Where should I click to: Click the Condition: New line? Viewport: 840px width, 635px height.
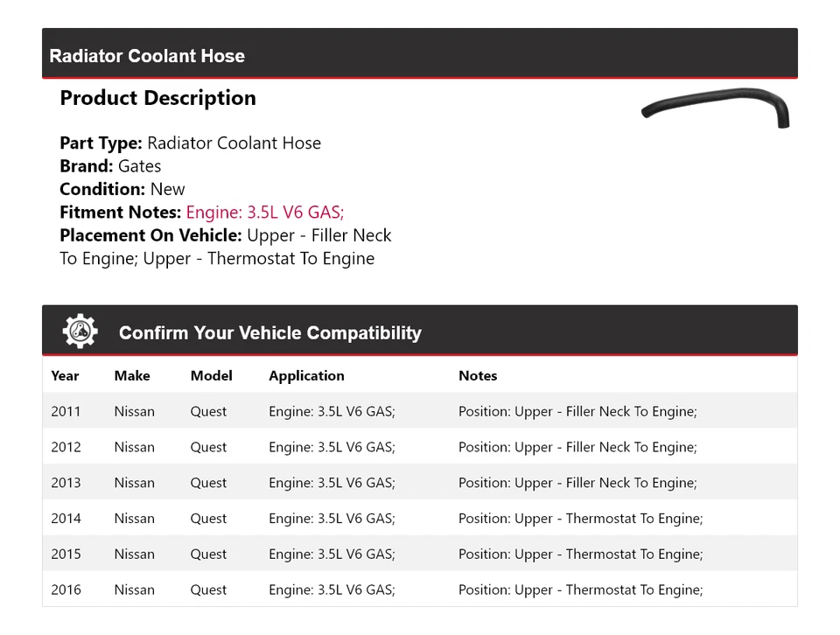point(122,189)
